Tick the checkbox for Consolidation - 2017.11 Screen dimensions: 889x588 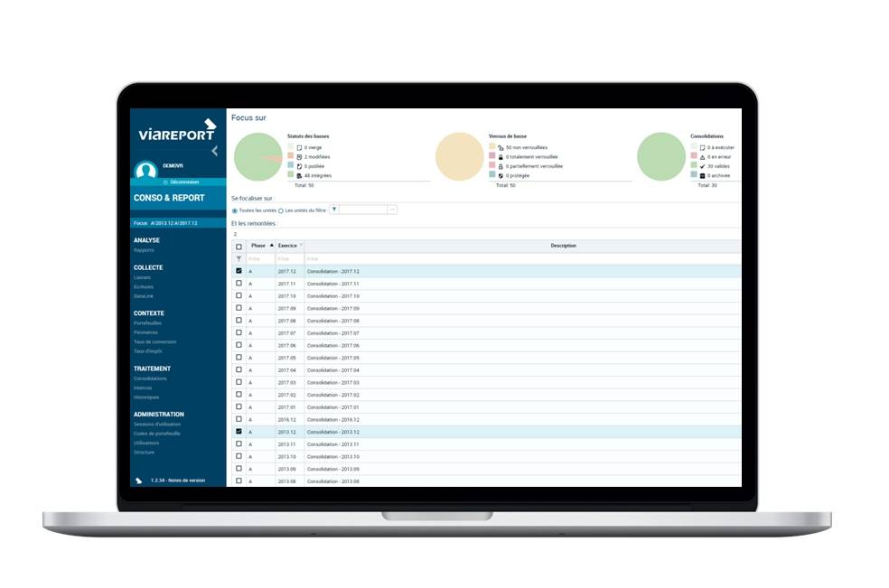pos(239,283)
